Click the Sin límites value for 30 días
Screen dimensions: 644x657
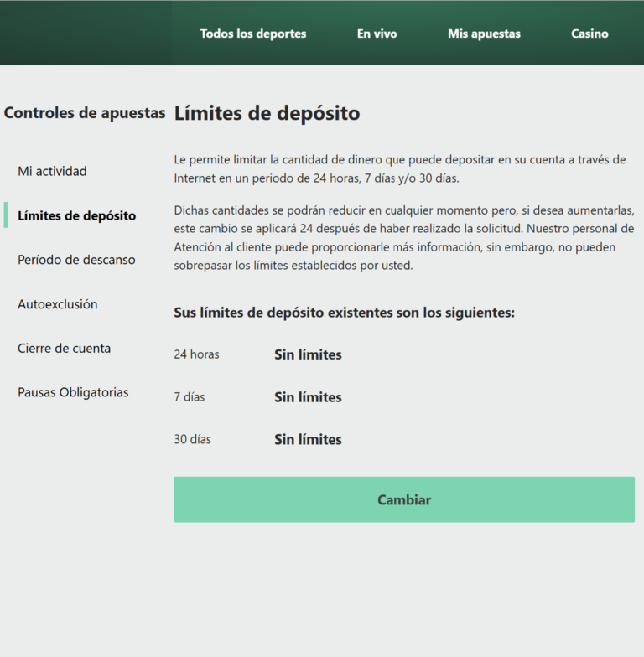coord(308,439)
